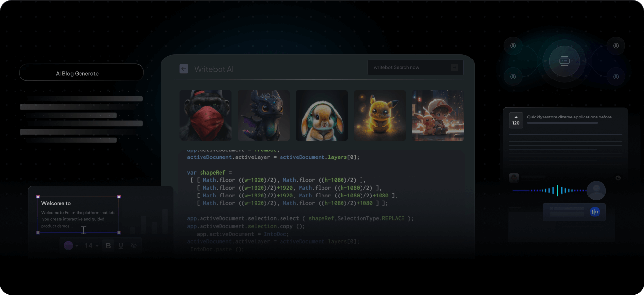Image resolution: width=644 pixels, height=295 pixels.
Task: Toggle bold formatting
Action: [108, 246]
